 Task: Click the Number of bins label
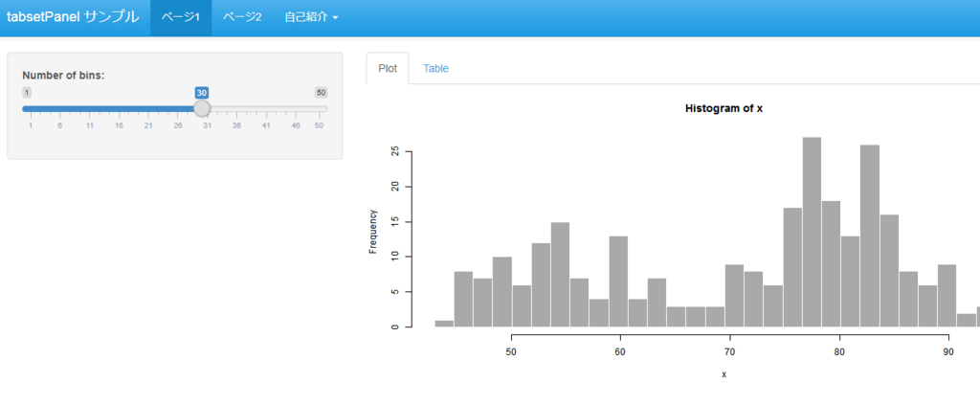[63, 75]
